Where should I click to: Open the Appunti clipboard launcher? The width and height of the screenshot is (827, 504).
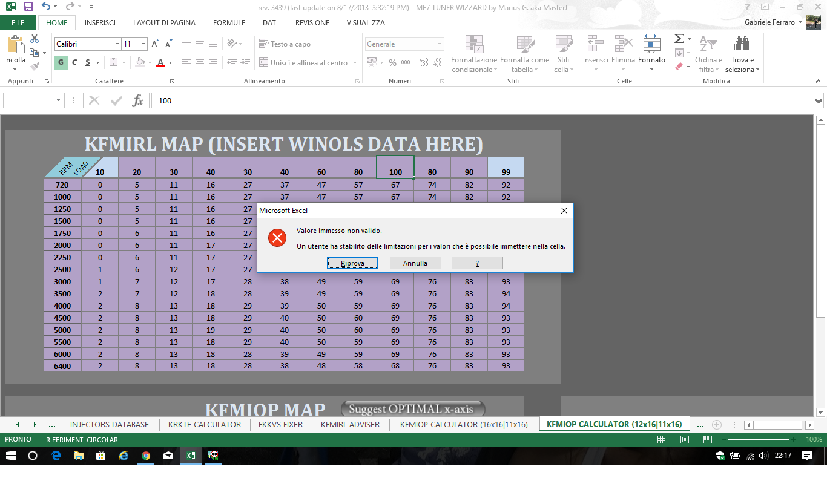[x=46, y=81]
